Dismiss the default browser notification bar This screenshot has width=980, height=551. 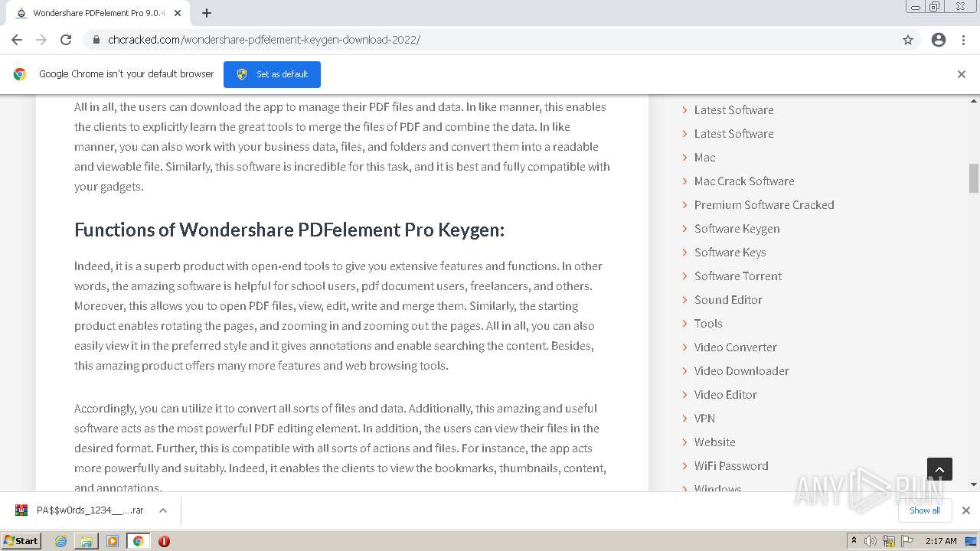coord(962,74)
